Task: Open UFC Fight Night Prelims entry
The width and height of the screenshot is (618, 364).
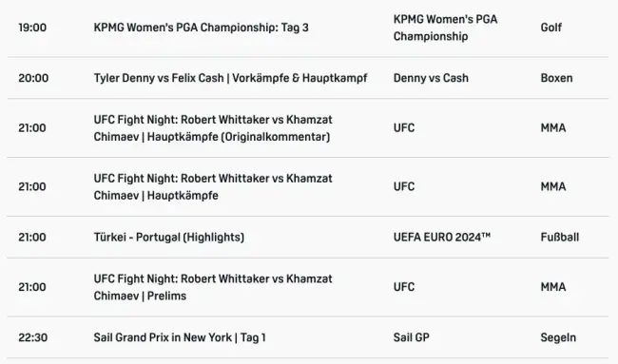Action: coord(213,287)
